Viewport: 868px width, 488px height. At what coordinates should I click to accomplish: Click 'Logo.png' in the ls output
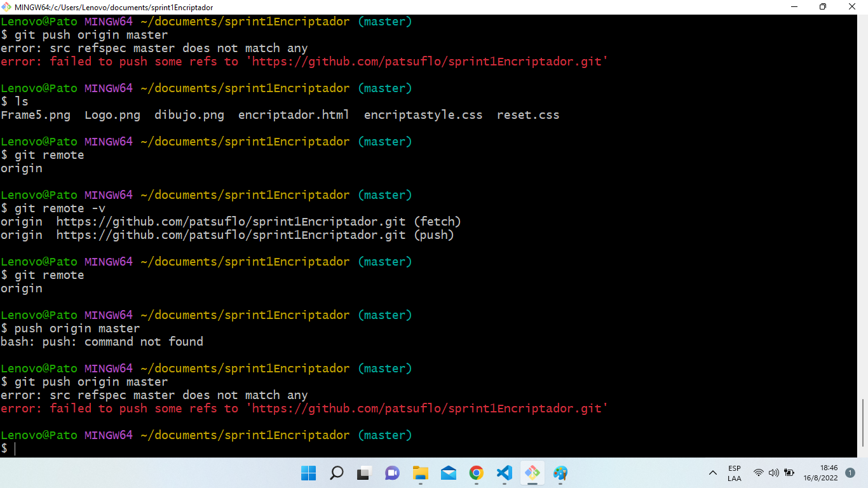(x=112, y=115)
